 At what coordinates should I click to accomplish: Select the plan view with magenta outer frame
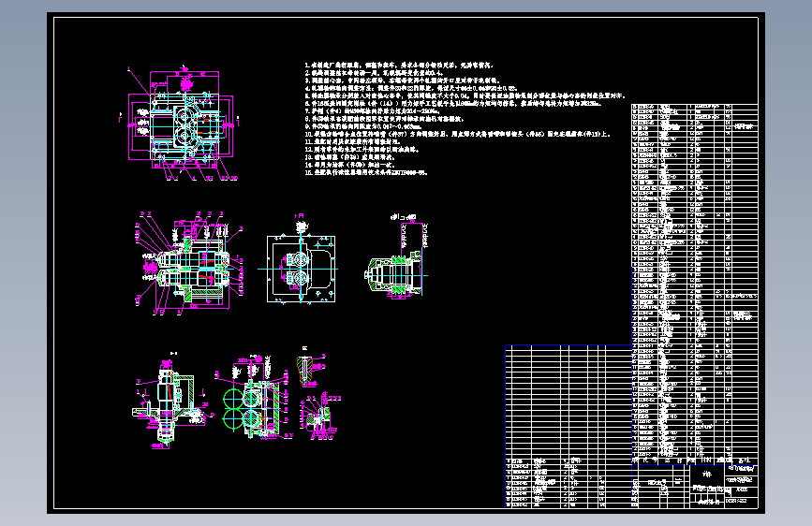[180, 124]
